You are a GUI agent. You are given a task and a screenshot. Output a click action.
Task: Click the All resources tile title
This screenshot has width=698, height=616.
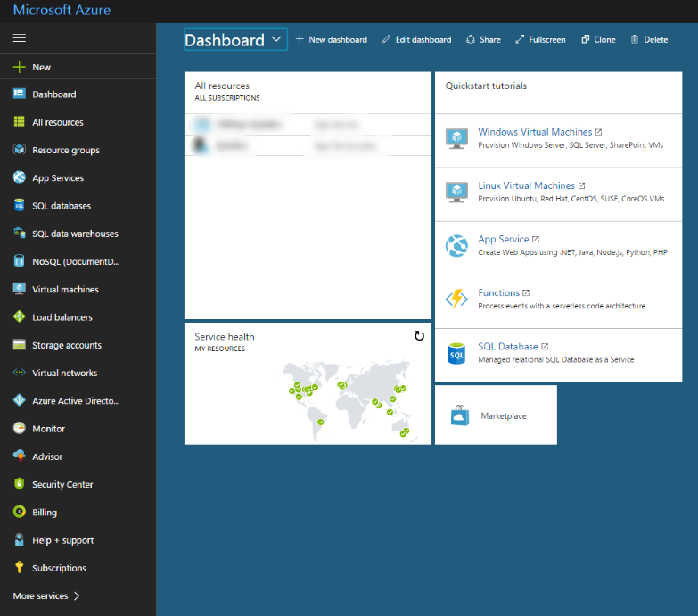click(x=222, y=86)
